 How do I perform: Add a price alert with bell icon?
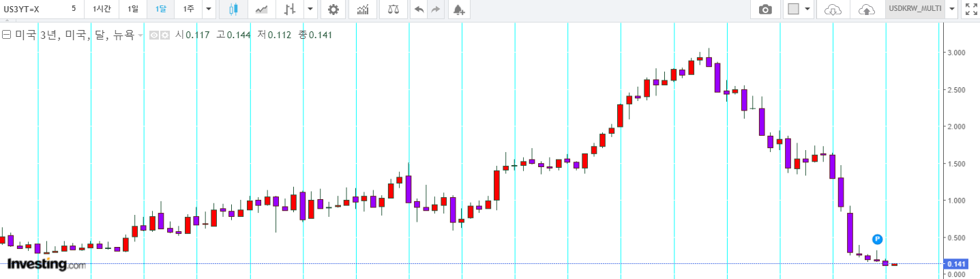pyautogui.click(x=460, y=10)
